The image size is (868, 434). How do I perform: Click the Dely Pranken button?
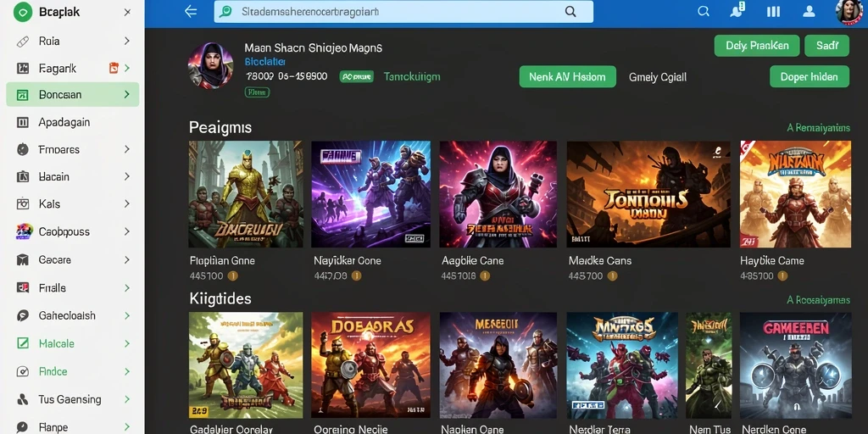click(757, 46)
